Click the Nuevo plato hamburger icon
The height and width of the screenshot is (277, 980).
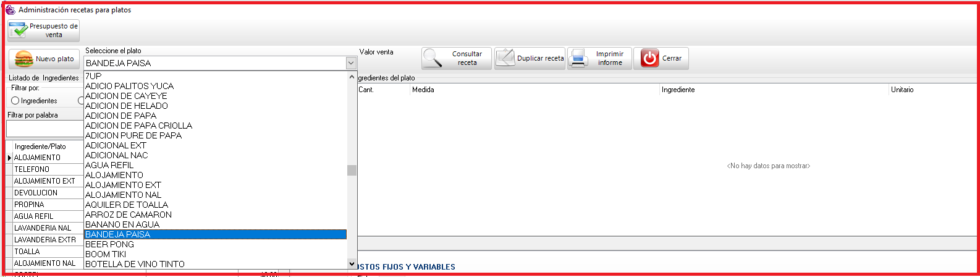pyautogui.click(x=23, y=59)
